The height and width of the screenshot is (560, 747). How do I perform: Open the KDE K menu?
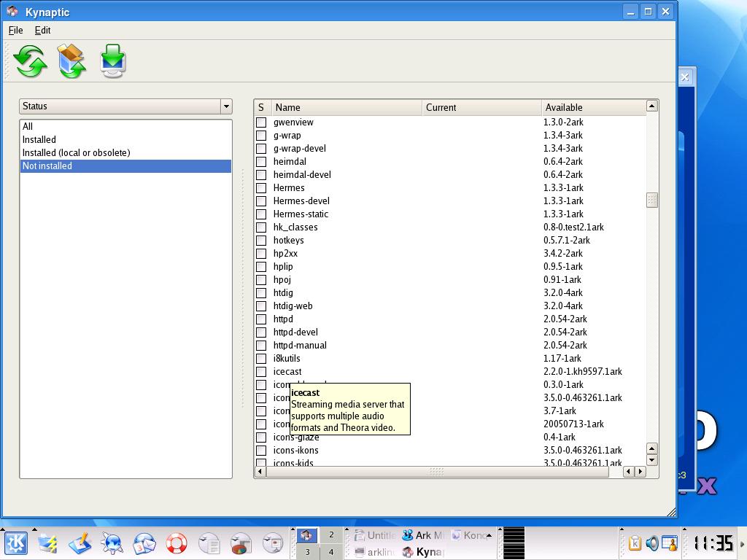click(x=16, y=543)
